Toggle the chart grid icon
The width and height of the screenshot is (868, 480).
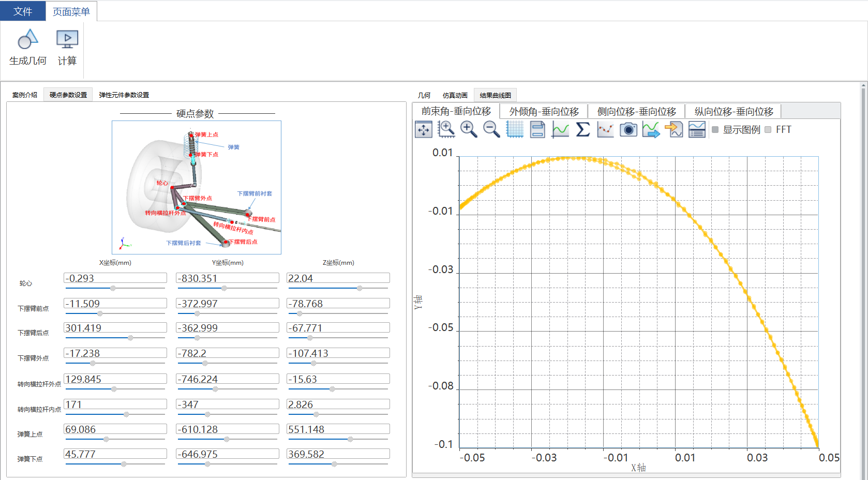click(x=515, y=129)
